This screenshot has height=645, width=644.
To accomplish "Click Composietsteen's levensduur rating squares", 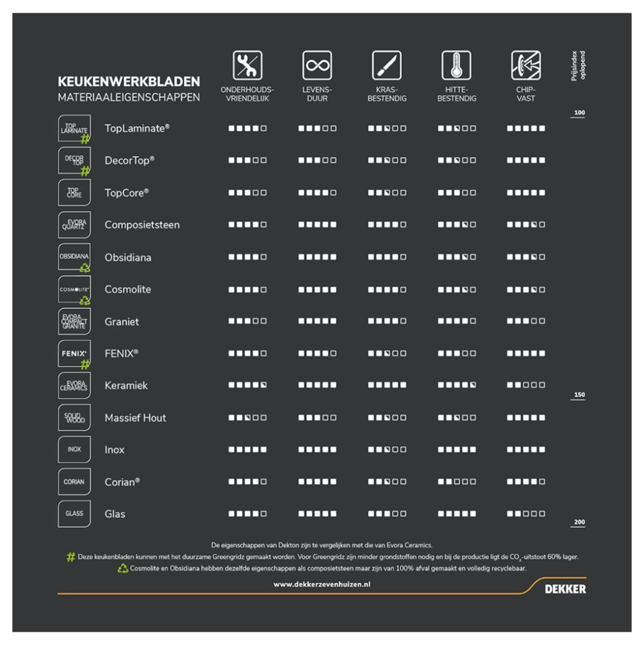I will point(317,225).
